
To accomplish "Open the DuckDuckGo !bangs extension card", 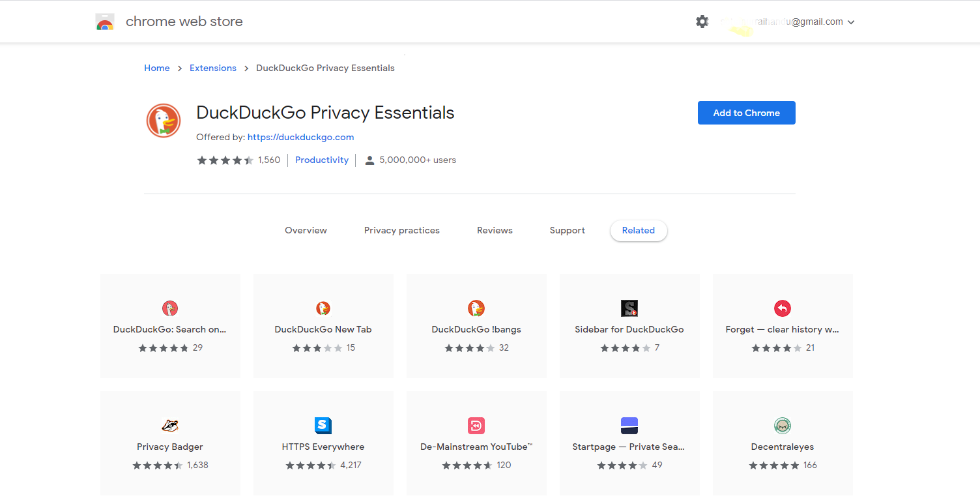I will pyautogui.click(x=476, y=326).
